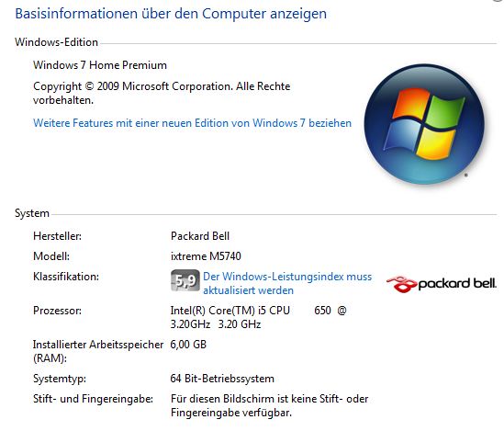The width and height of the screenshot is (504, 431).
Task: Click the 'Hersteller:' label
Action: [57, 236]
